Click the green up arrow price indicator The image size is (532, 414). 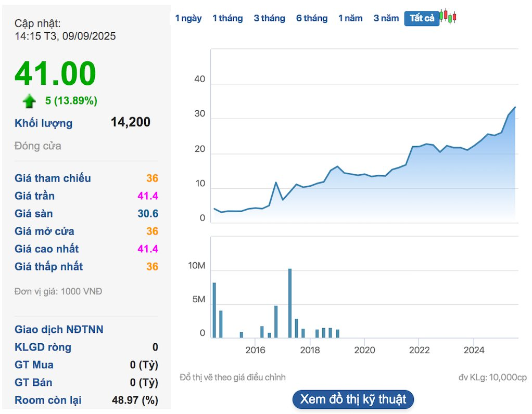[29, 100]
